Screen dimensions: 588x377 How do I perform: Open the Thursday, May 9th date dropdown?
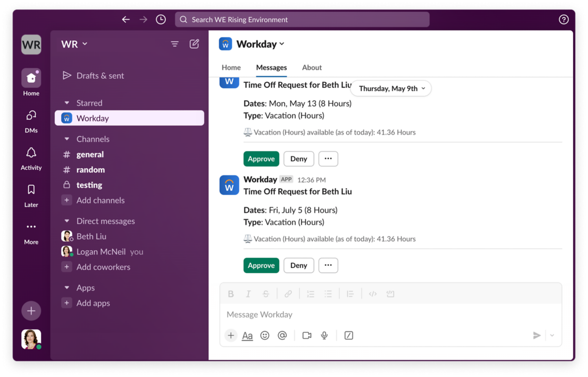(391, 89)
